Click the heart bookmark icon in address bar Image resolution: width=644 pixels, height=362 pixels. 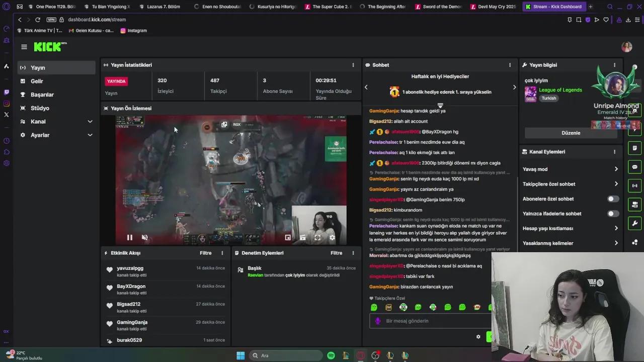point(606,20)
